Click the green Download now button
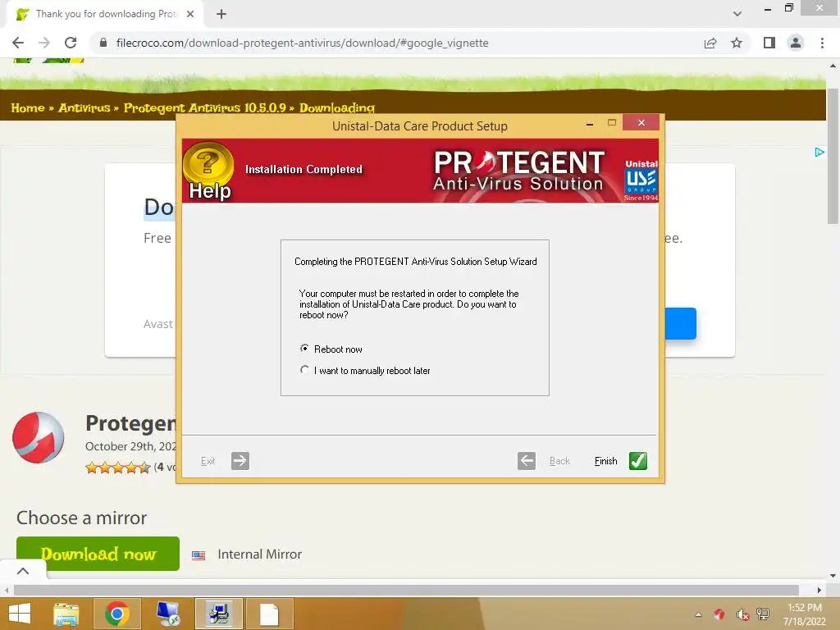840x630 pixels. (x=98, y=554)
